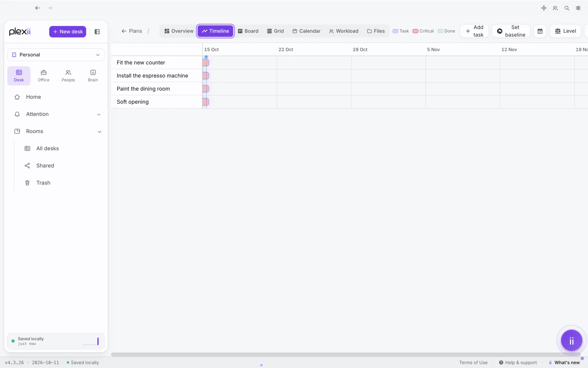Click Set baseline button
Screen dimensions: 588x368
[x=511, y=31]
